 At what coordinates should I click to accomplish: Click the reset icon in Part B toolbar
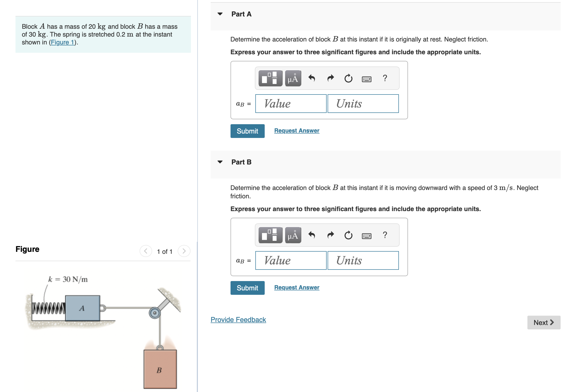(x=348, y=235)
